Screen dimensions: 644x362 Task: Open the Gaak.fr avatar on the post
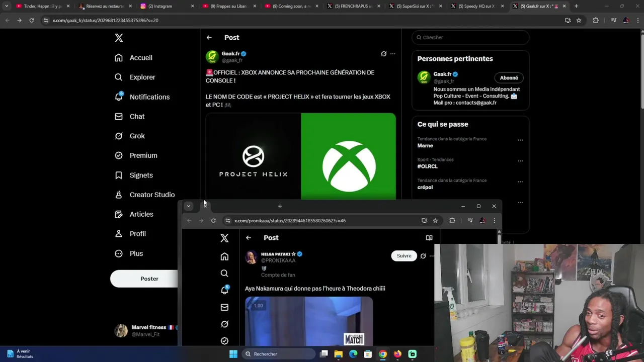[212, 56]
